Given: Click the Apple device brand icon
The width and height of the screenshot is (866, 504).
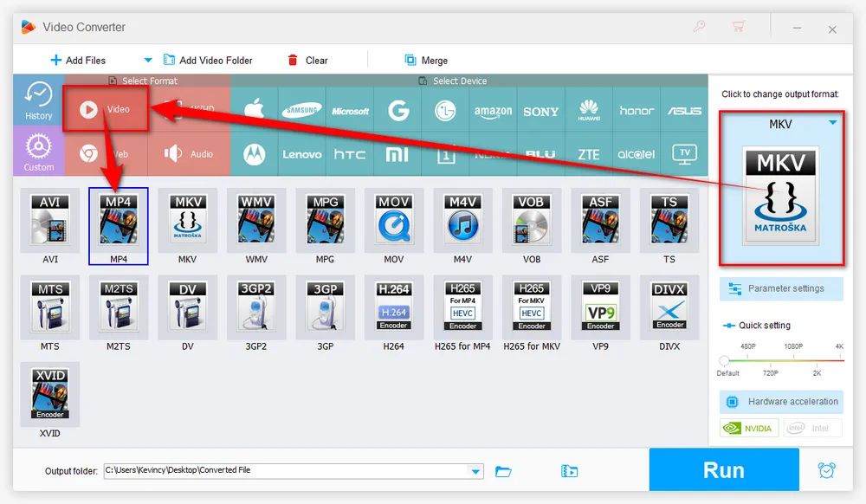Looking at the screenshot, I should (254, 111).
